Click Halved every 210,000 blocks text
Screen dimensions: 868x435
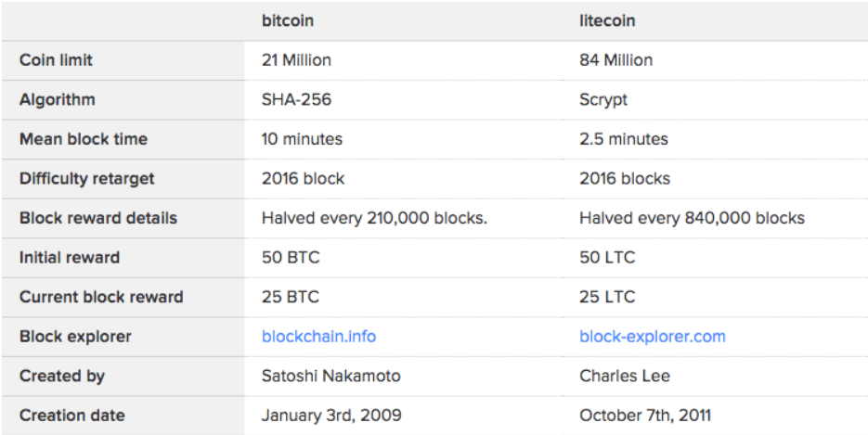point(374,219)
